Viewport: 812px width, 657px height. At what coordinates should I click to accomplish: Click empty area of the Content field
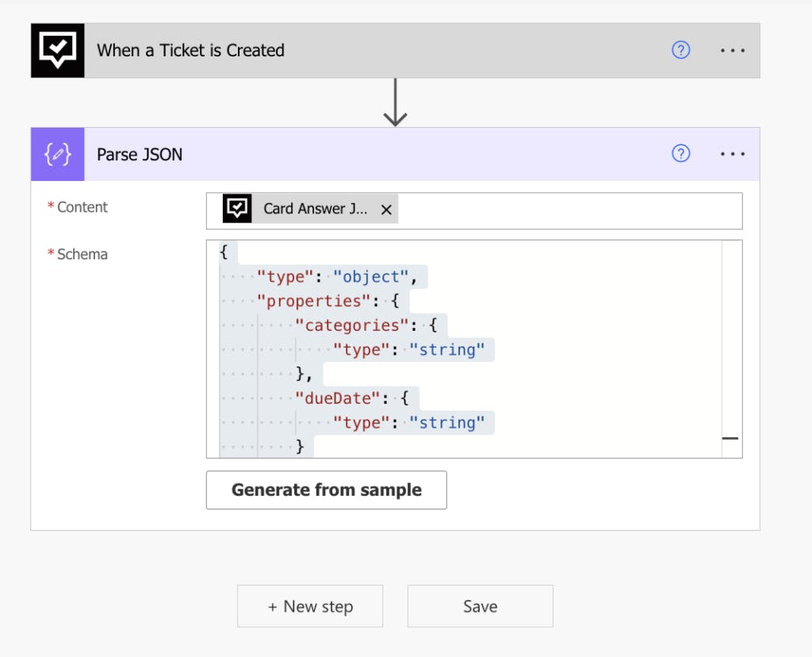point(571,210)
